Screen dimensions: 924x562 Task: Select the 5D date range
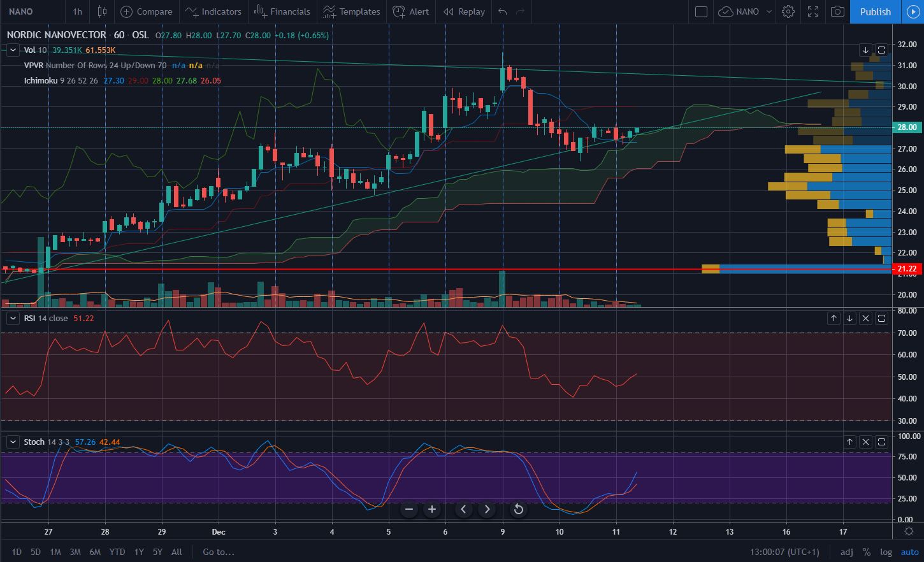coord(36,552)
